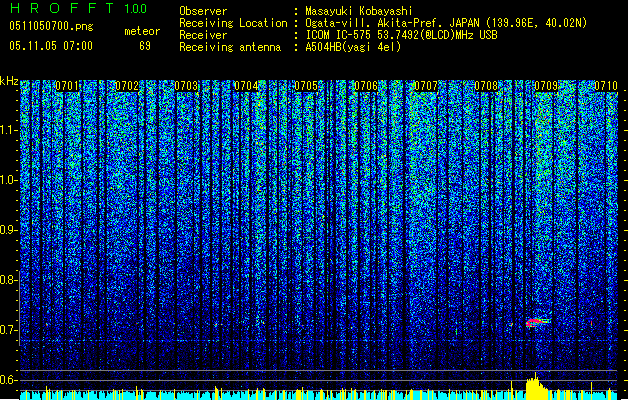Click the red meteor echo near 0709
The height and width of the screenshot is (400, 629).
(x=536, y=322)
